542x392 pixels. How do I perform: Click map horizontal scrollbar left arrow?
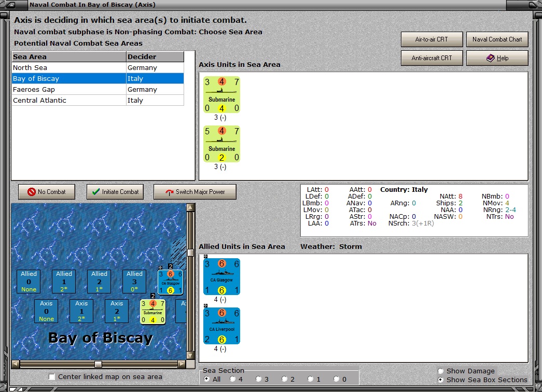pyautogui.click(x=16, y=364)
